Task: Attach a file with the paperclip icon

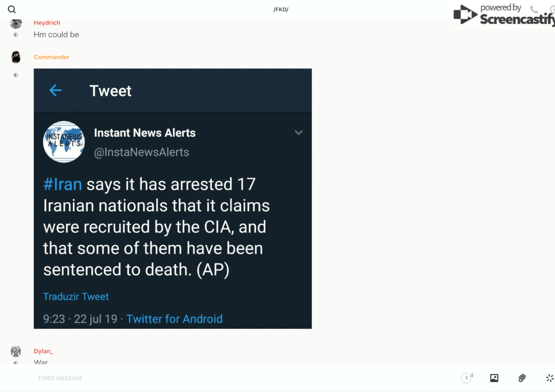Action: point(522,378)
